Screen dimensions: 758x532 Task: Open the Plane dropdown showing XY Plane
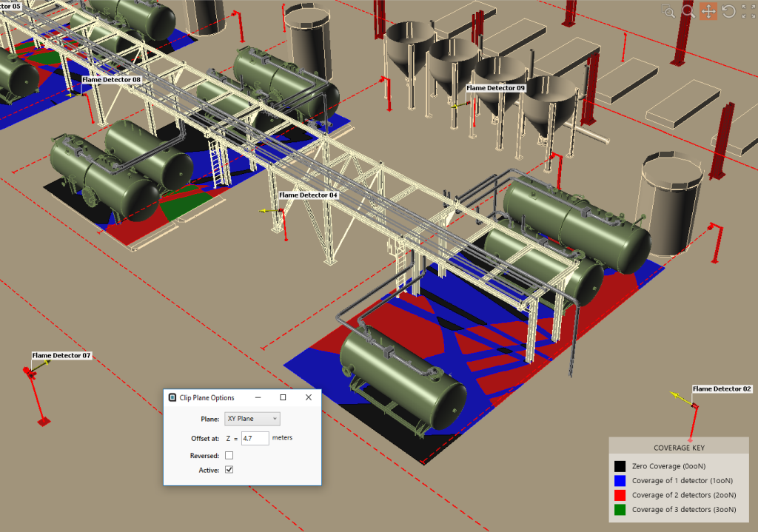coord(252,418)
